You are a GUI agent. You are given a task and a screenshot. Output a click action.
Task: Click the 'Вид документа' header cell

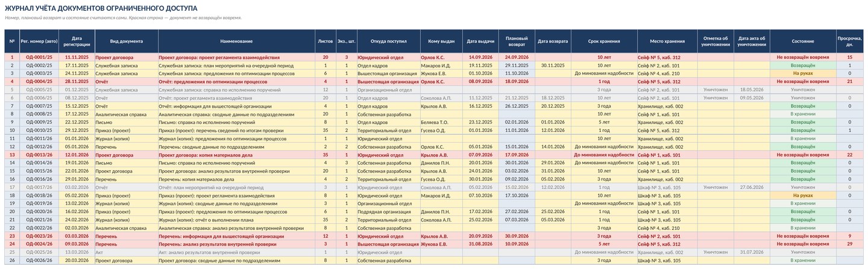(x=126, y=42)
